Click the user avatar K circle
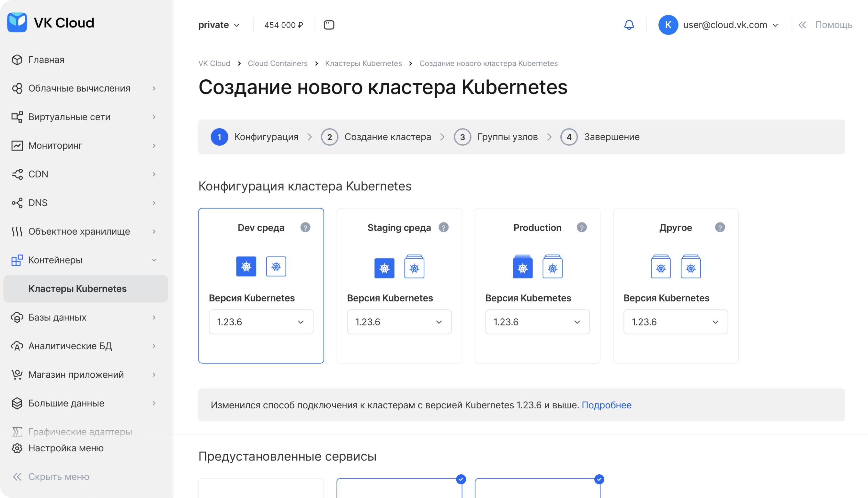 668,25
